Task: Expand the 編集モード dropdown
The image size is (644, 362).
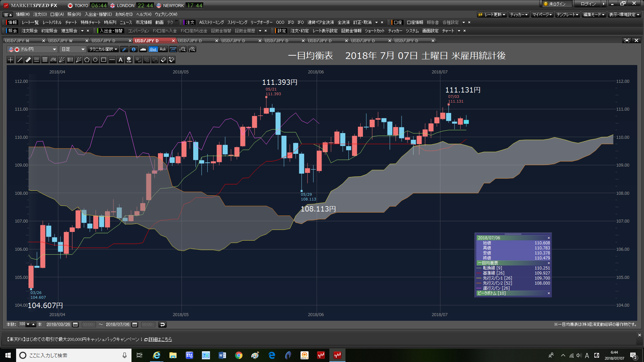Action: pyautogui.click(x=594, y=15)
